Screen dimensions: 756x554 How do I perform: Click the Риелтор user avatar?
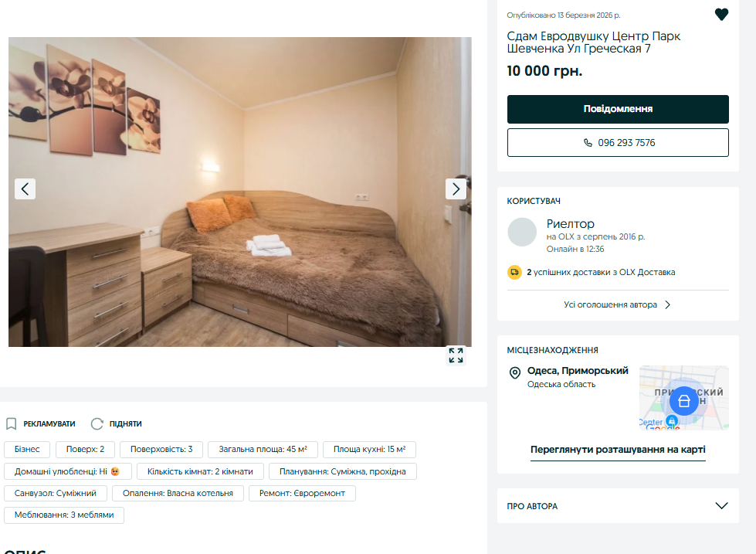click(522, 232)
